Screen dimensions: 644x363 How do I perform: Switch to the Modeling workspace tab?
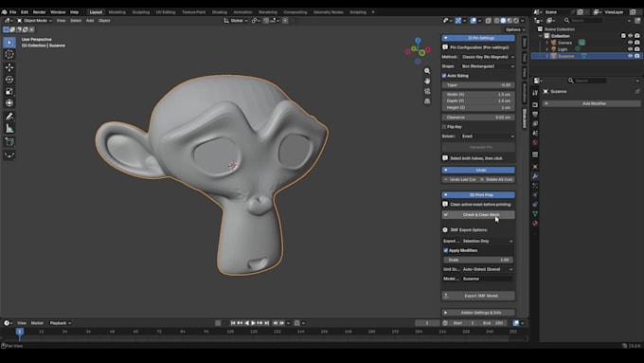click(117, 12)
